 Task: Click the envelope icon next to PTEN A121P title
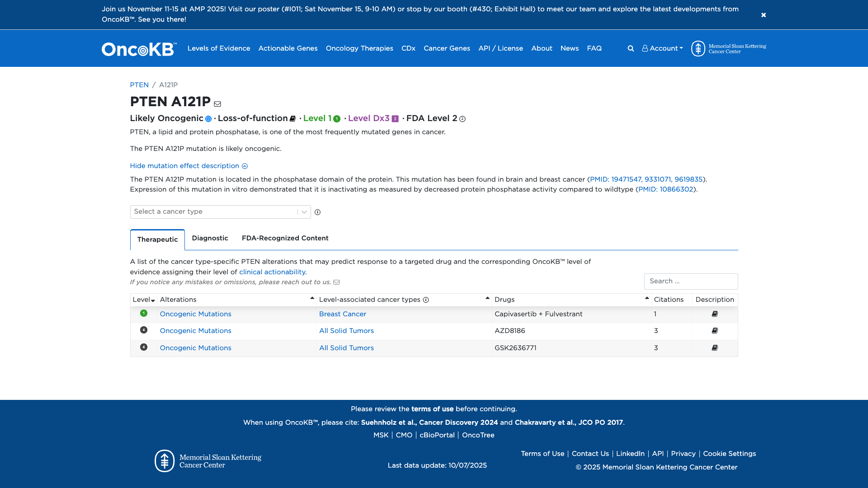point(218,103)
